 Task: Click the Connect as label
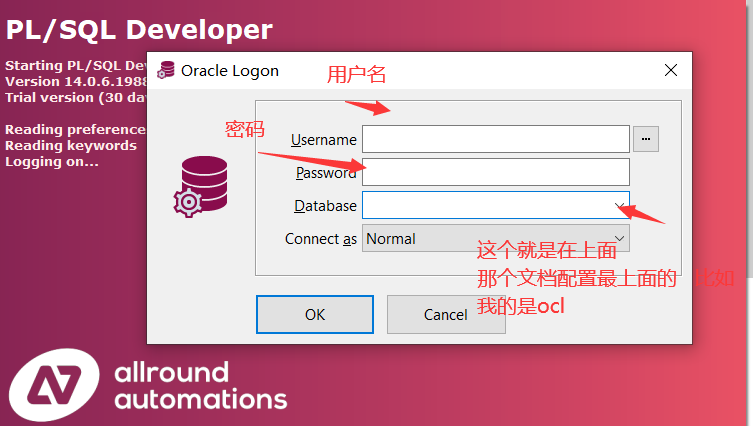[x=321, y=239]
